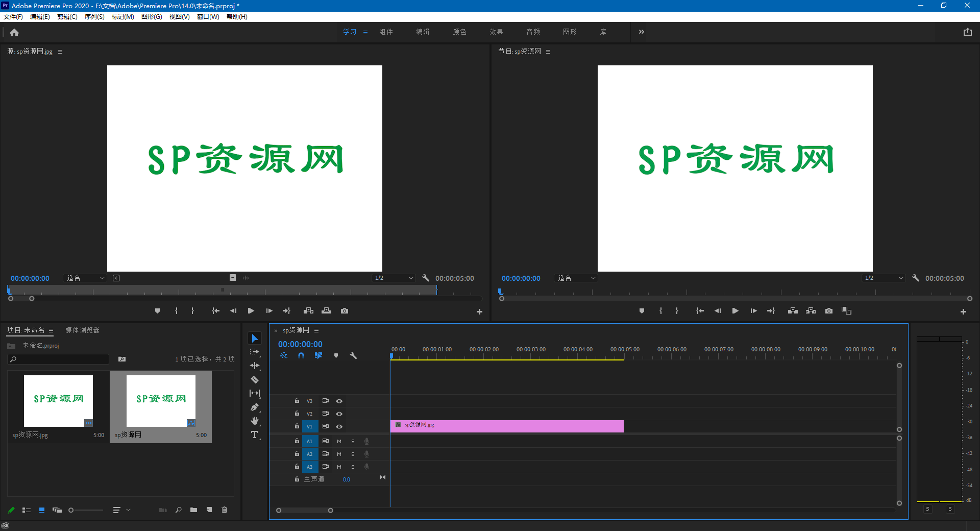
Task: Select the Hand tool
Action: [255, 421]
